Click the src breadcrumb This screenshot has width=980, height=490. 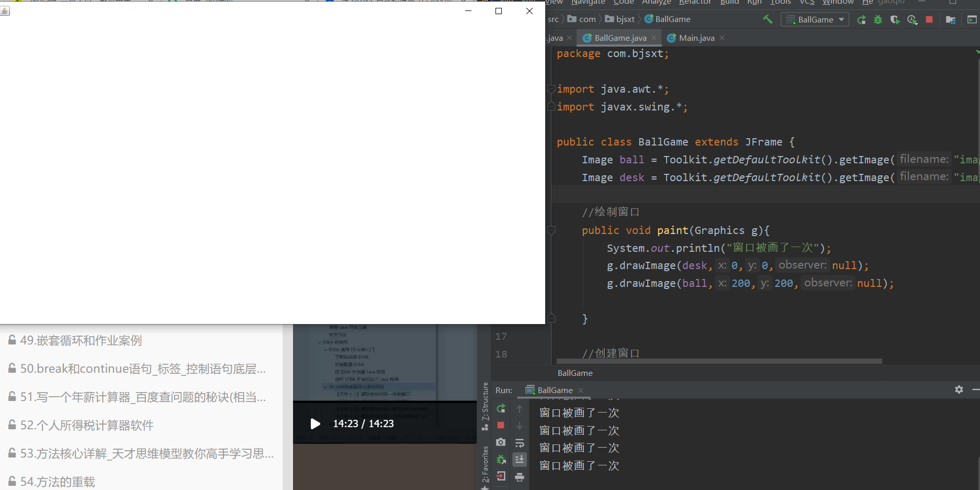553,19
